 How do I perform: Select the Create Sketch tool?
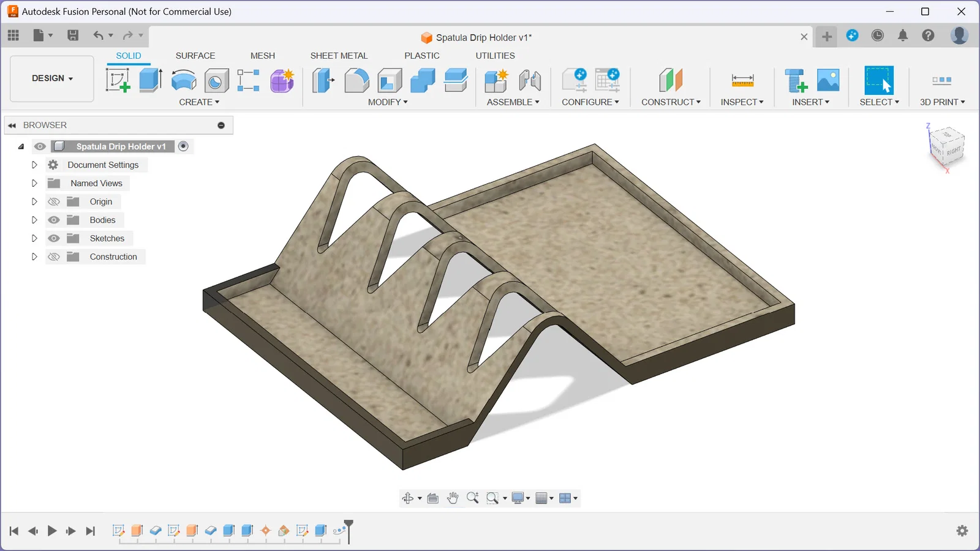[x=118, y=80]
